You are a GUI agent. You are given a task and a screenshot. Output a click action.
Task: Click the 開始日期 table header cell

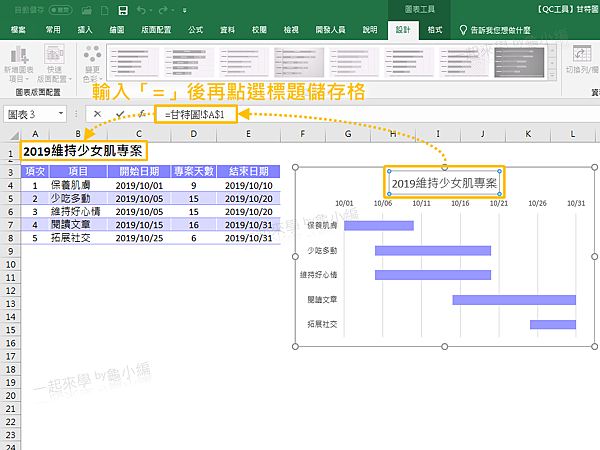[x=139, y=171]
